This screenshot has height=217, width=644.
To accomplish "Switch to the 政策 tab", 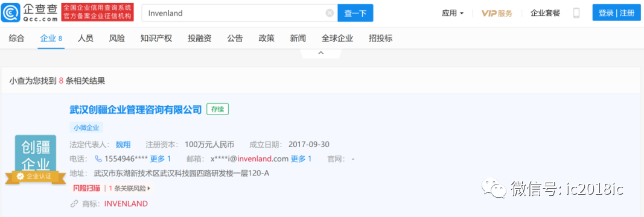I will (x=267, y=39).
